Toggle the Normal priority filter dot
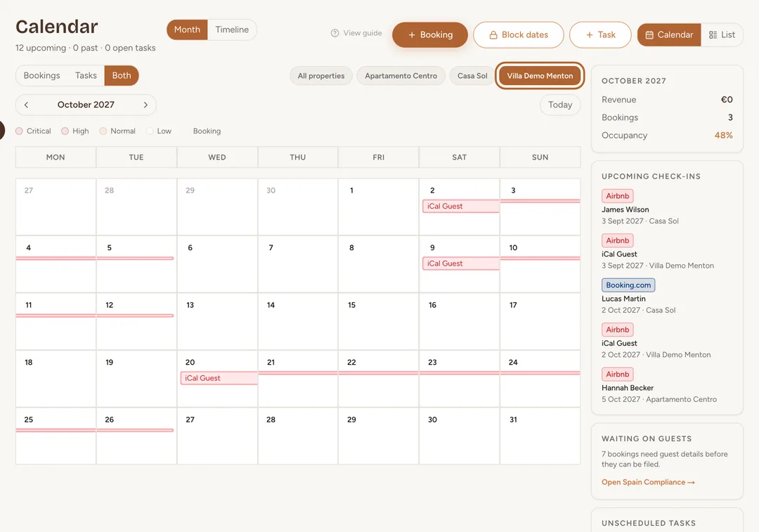The width and height of the screenshot is (759, 532). (x=103, y=131)
